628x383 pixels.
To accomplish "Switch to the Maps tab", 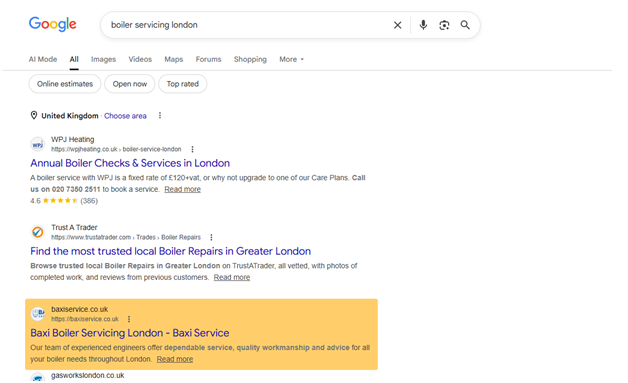I will point(174,59).
